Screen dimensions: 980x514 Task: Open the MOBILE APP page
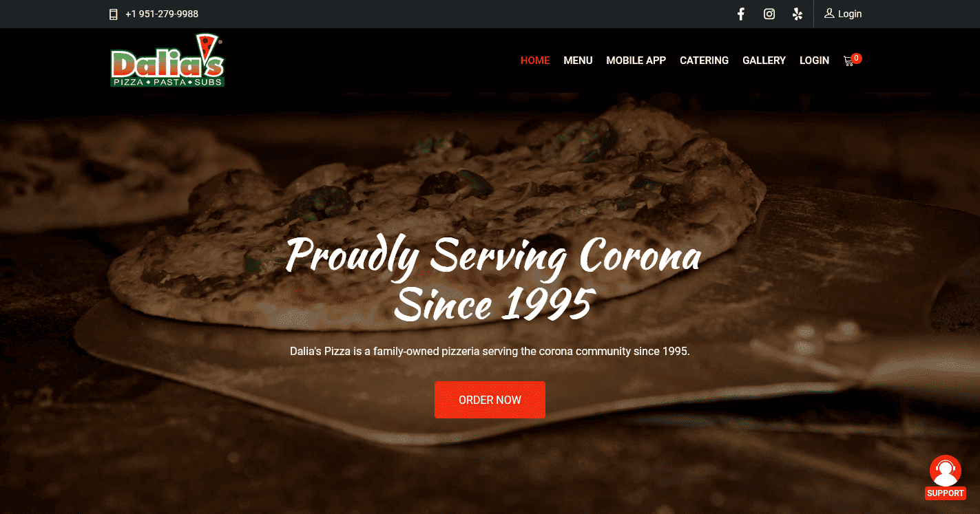pyautogui.click(x=636, y=61)
